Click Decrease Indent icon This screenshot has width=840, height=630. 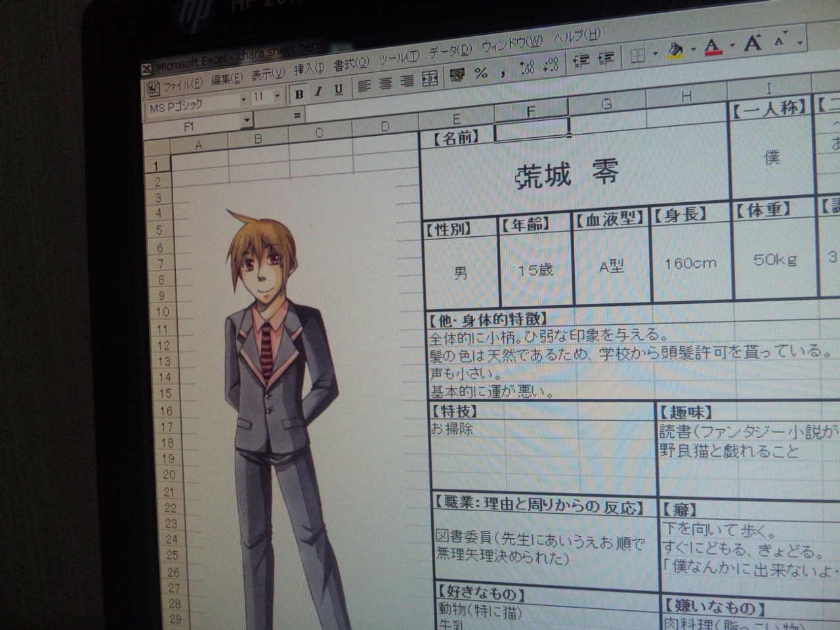(x=581, y=61)
